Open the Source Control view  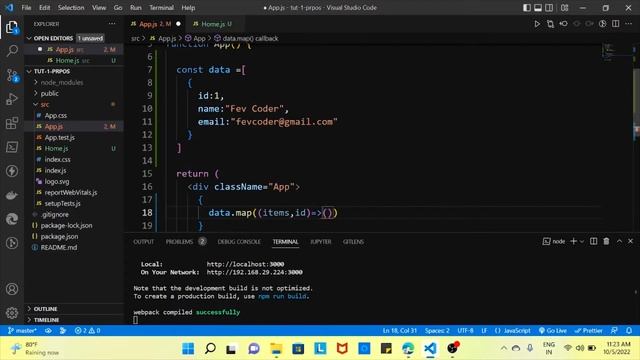(x=12, y=76)
